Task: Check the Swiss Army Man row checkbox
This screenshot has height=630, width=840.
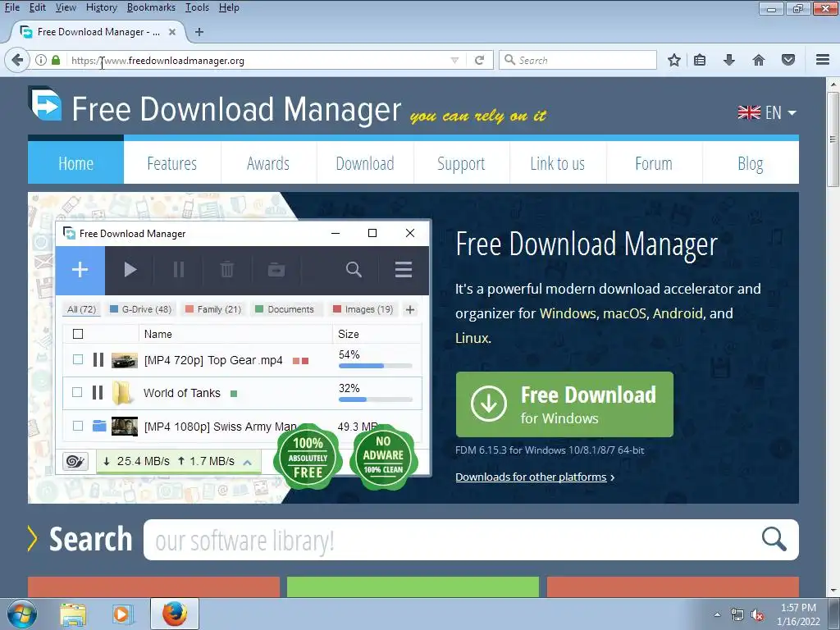Action: [78, 426]
